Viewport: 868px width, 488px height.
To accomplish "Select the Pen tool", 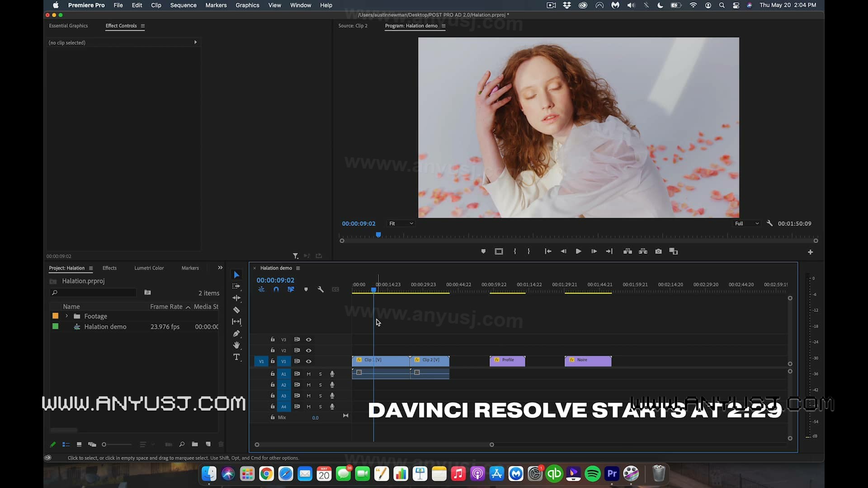I will pyautogui.click(x=236, y=333).
